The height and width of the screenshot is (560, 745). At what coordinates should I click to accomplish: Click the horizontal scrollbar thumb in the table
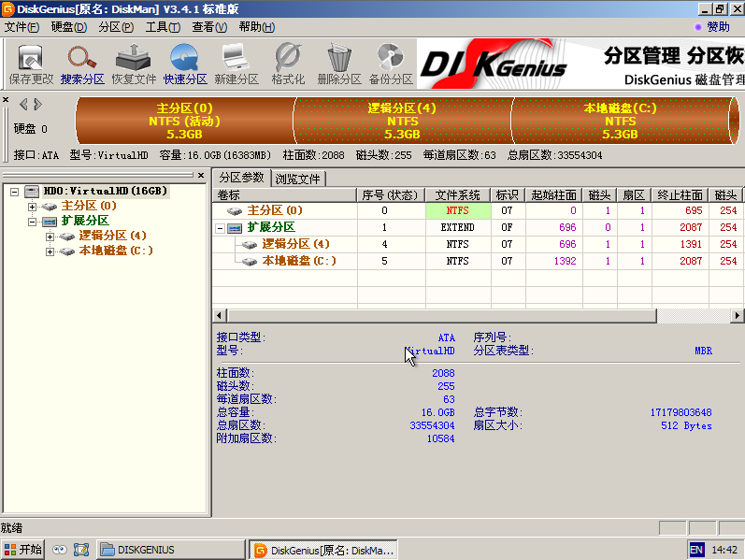(442, 316)
